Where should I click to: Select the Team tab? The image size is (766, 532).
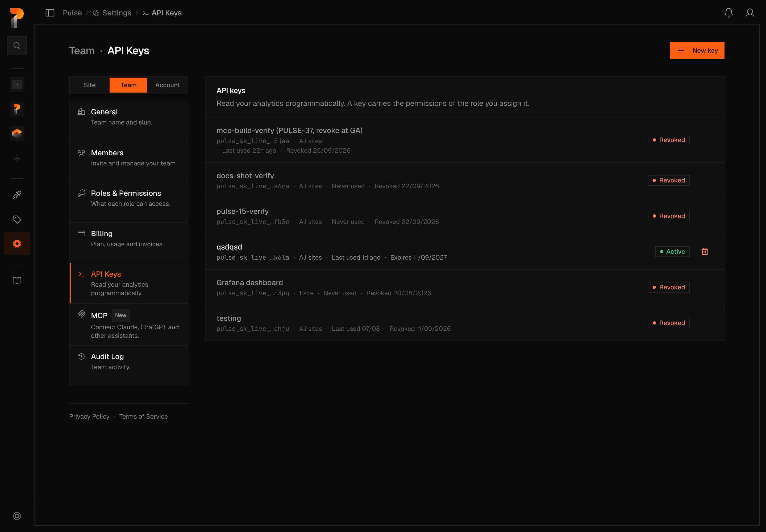(128, 85)
